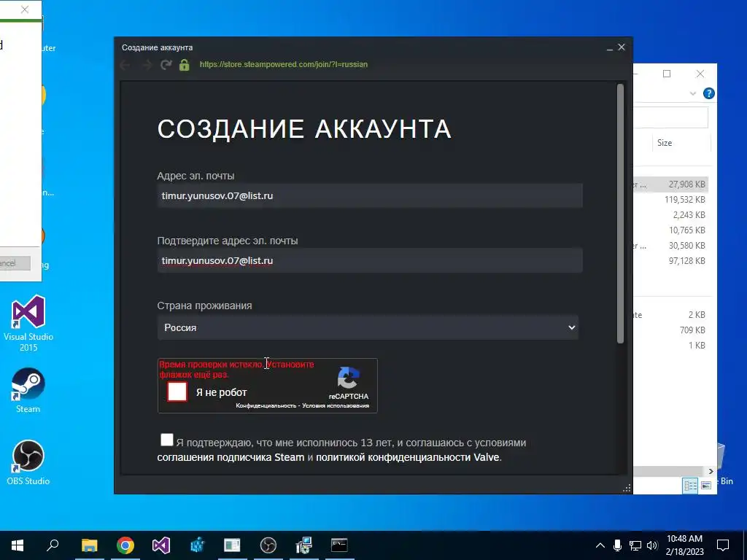Click the Size column header in Explorer
The image size is (747, 560).
[681, 143]
